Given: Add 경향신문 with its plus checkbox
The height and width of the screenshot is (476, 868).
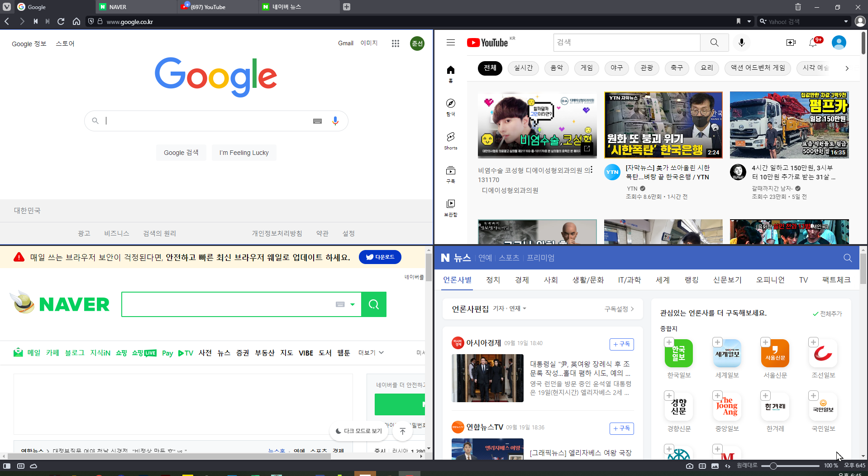Looking at the screenshot, I should point(669,396).
